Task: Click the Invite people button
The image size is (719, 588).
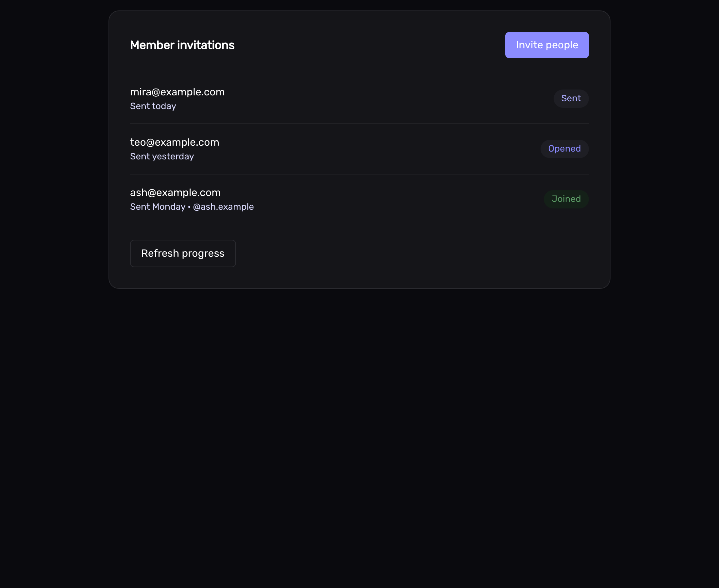Action: pos(546,45)
